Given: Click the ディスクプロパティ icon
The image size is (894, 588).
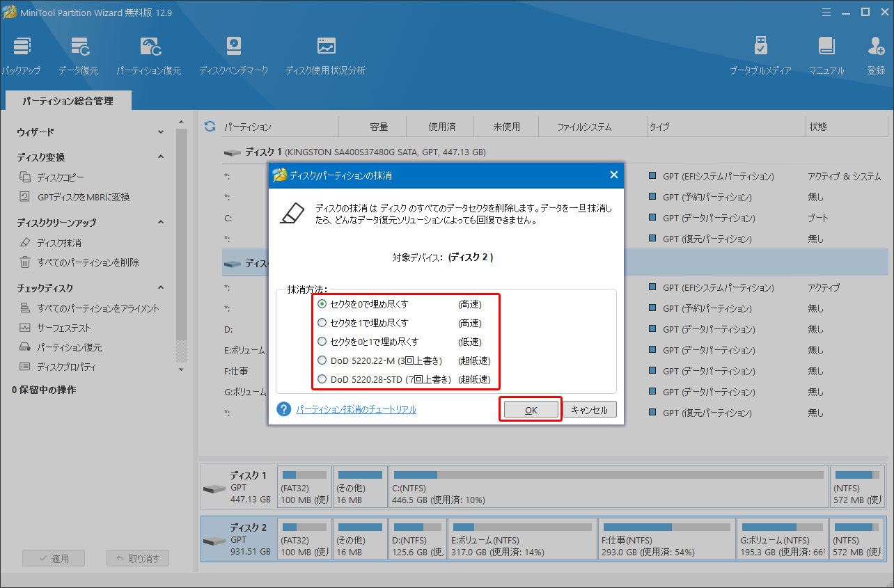Looking at the screenshot, I should coord(25,367).
